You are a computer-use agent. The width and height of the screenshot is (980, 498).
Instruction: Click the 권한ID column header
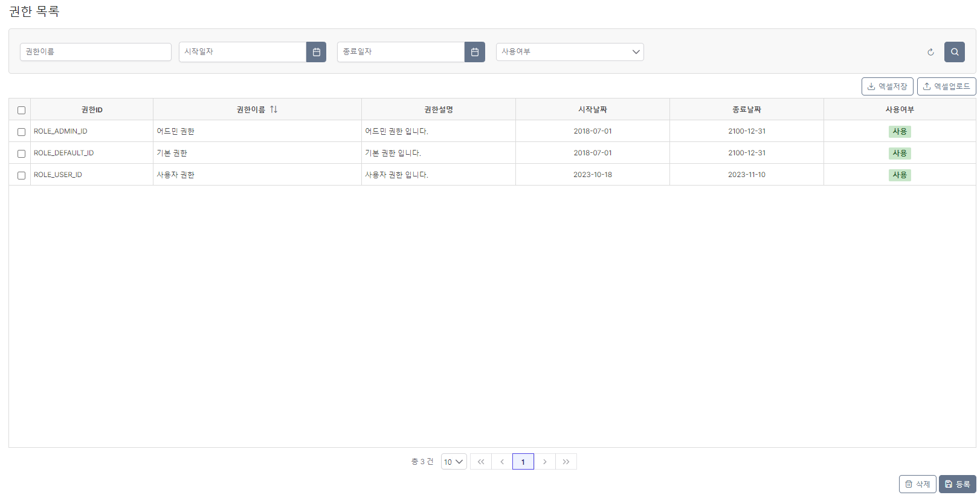92,109
